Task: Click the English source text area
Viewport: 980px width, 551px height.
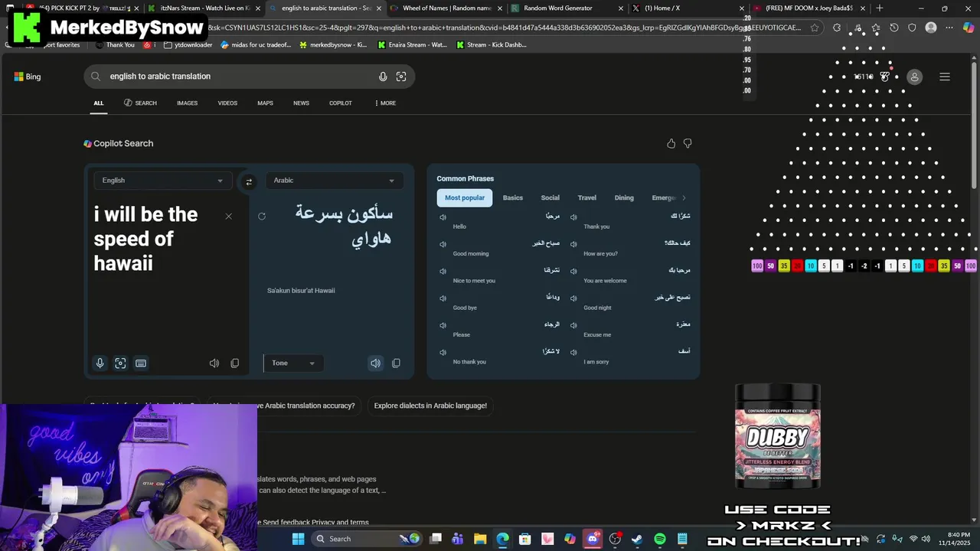Action: pos(157,240)
